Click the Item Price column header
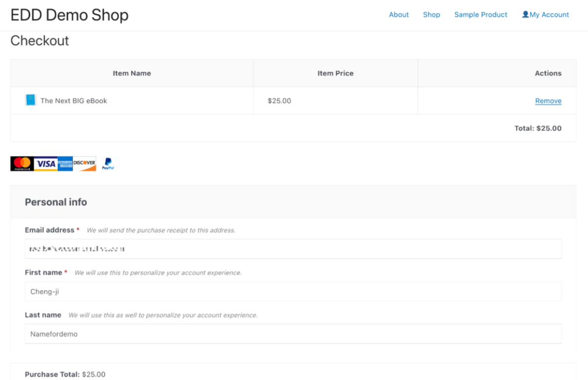The height and width of the screenshot is (380, 588). pos(335,73)
